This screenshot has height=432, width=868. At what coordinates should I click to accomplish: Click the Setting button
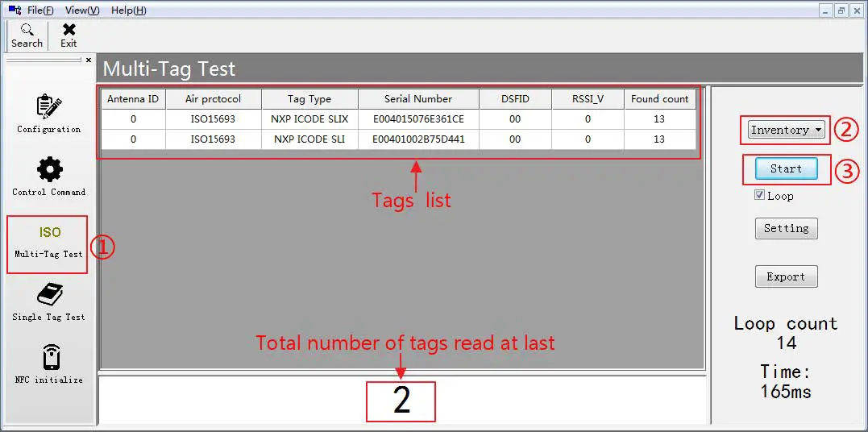point(786,228)
